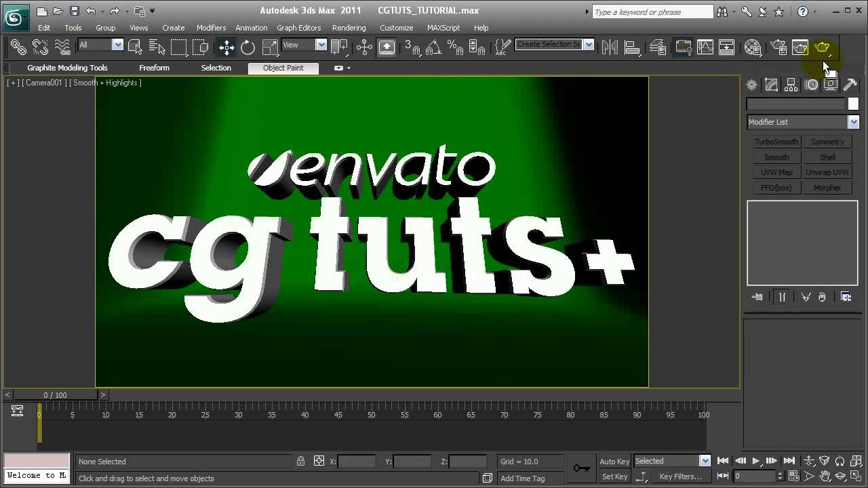
Task: Toggle the Graphite Modeling Tools ribbon
Action: click(x=683, y=47)
